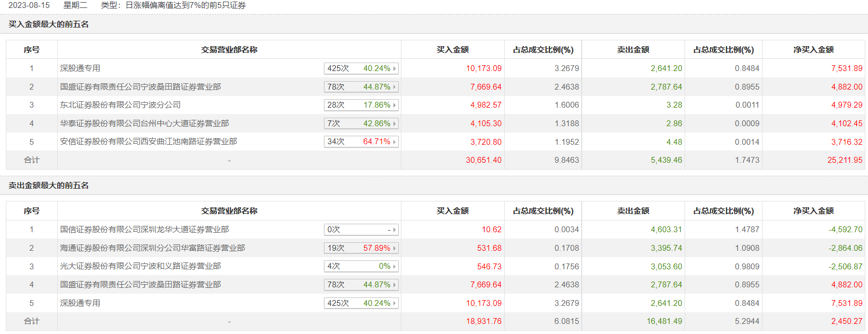Screen dimensions: 868x334
Task: Expand 深股通专用 425次 box under 买入金额最大的前五名
Action: click(394, 69)
